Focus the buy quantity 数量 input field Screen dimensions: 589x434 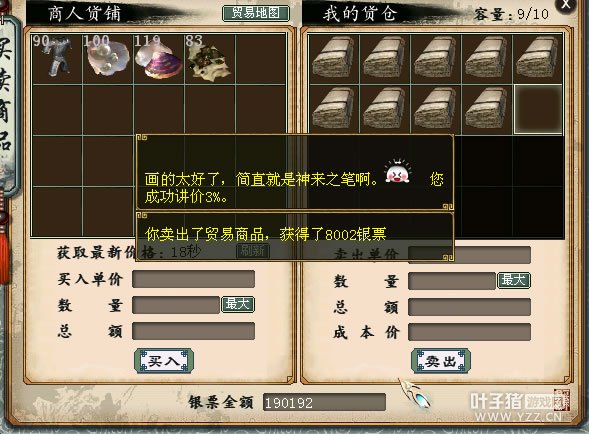tap(176, 305)
